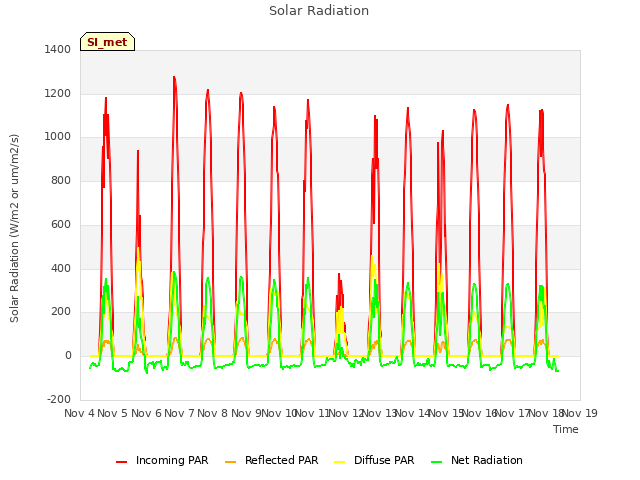Click the highest Incoming PAR peak near Nov 7
The image size is (640, 480).
point(174,78)
